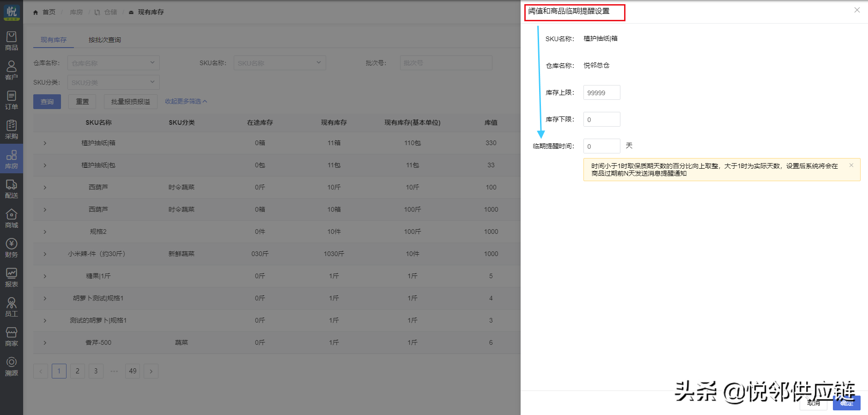Click the 批量报损报溢 button
Image resolution: width=868 pixels, height=415 pixels.
(131, 102)
